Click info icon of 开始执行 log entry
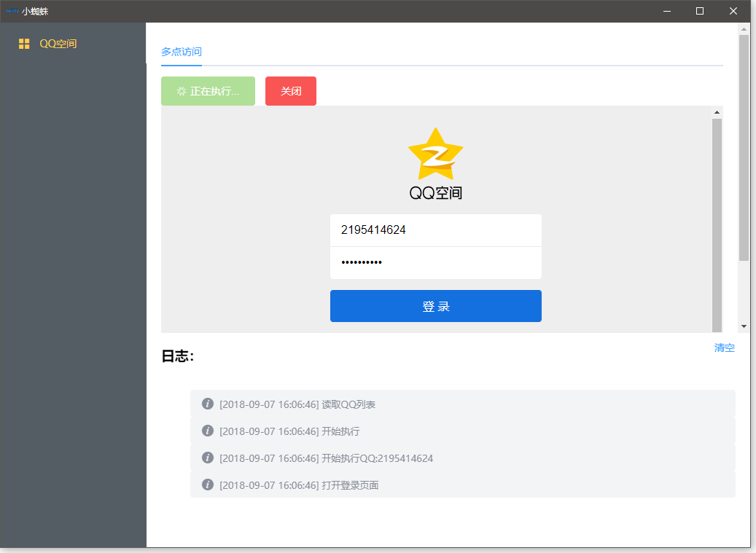Image resolution: width=756 pixels, height=553 pixels. click(x=208, y=431)
